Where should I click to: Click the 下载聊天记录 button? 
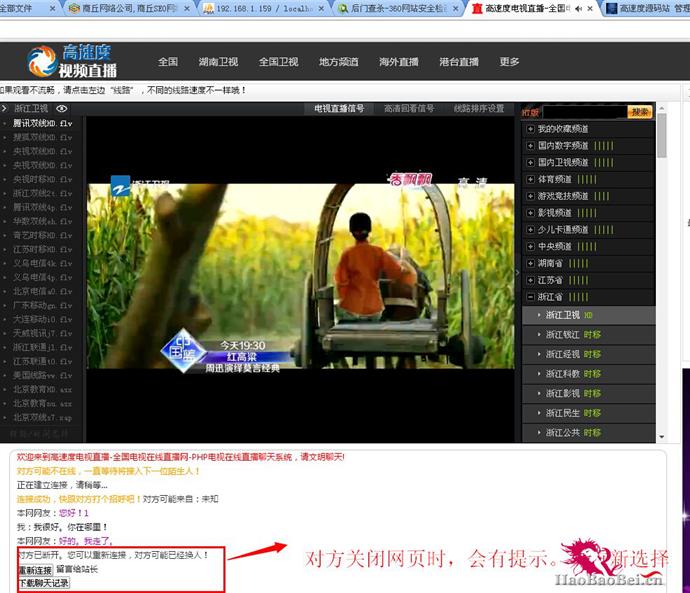coord(44,583)
